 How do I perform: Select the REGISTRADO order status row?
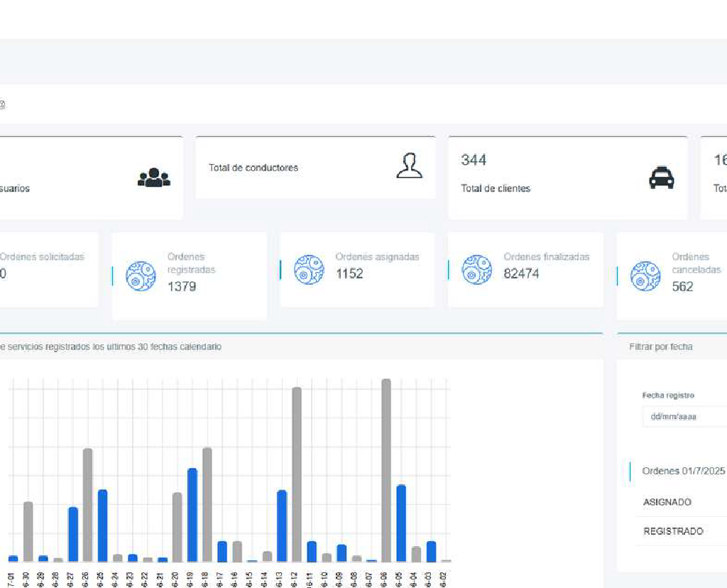tap(673, 531)
